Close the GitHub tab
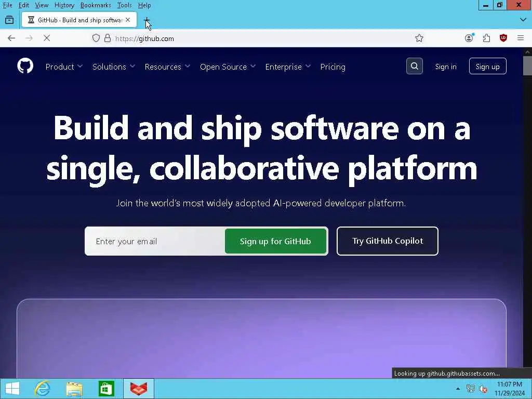This screenshot has height=399, width=532. [x=128, y=20]
